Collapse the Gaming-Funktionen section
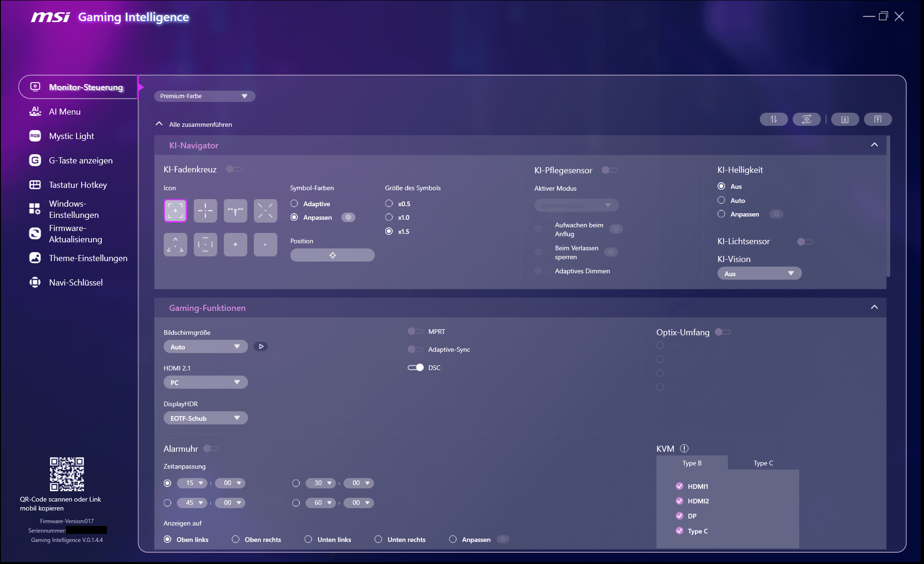924x564 pixels. coord(874,308)
